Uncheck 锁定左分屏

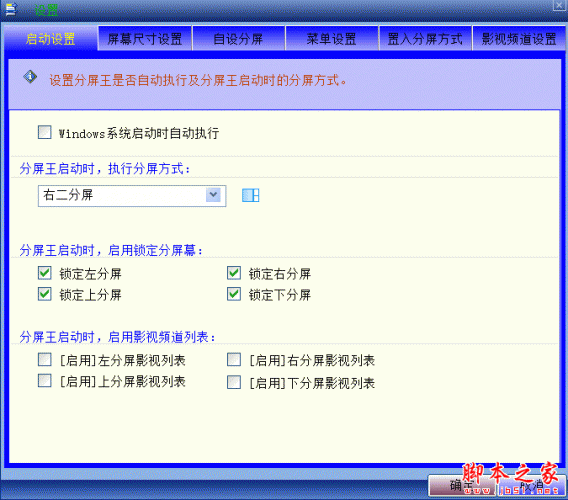tap(45, 273)
